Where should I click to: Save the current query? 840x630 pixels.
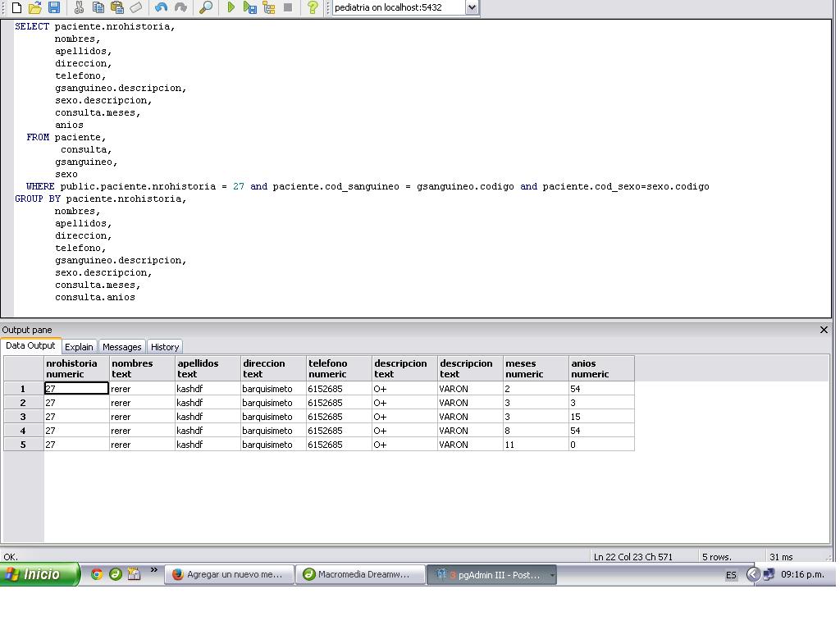[54, 7]
